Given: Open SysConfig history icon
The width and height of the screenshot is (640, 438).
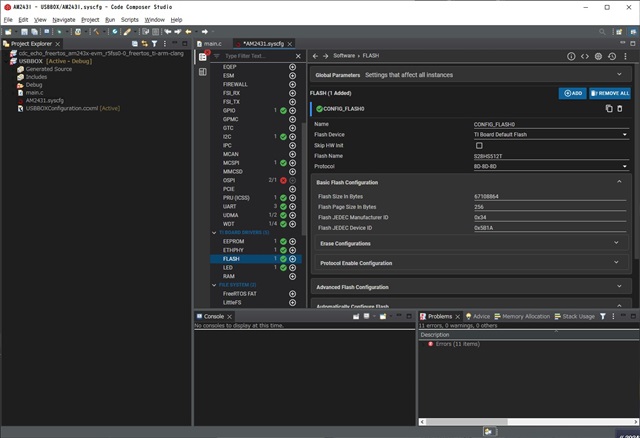Looking at the screenshot, I should click(x=612, y=56).
